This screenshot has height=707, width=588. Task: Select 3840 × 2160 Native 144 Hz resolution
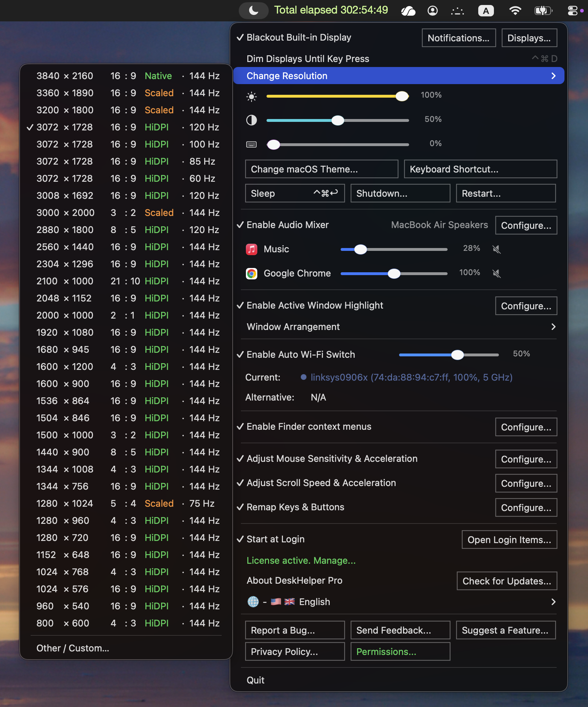(126, 76)
